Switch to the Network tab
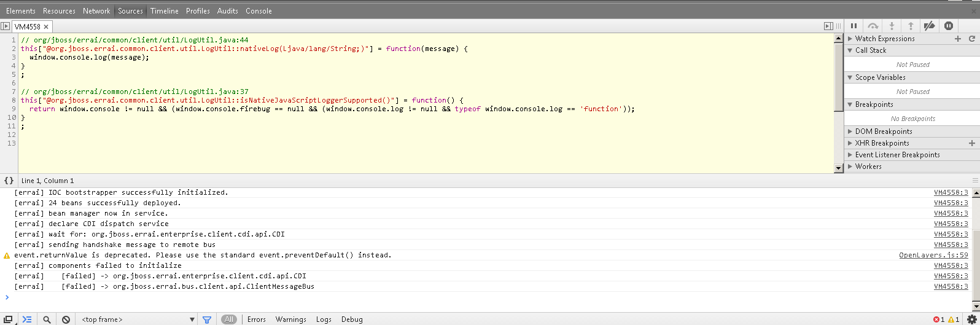Viewport: 980px width, 325px height. pyautogui.click(x=96, y=11)
